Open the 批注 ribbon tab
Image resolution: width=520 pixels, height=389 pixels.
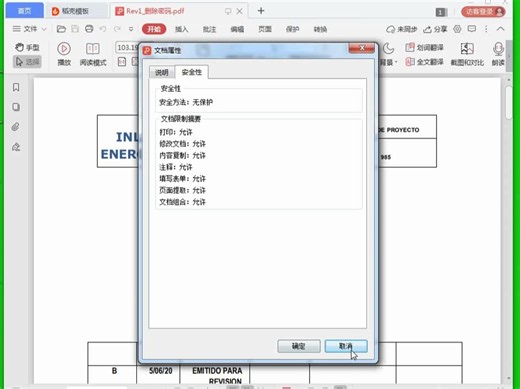(x=209, y=29)
